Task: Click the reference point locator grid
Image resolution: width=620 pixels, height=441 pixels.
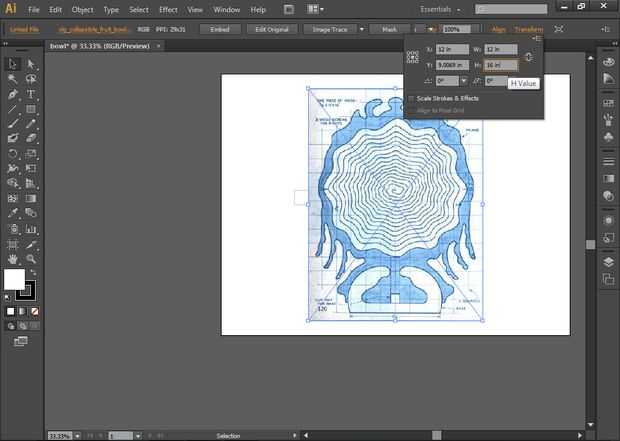Action: (x=412, y=57)
